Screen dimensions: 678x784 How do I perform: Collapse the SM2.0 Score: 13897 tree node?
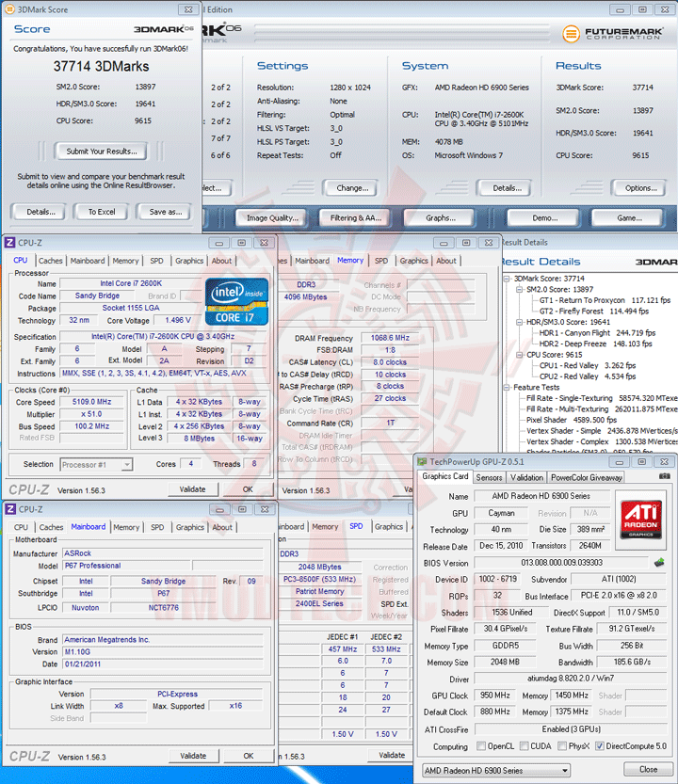tap(520, 290)
